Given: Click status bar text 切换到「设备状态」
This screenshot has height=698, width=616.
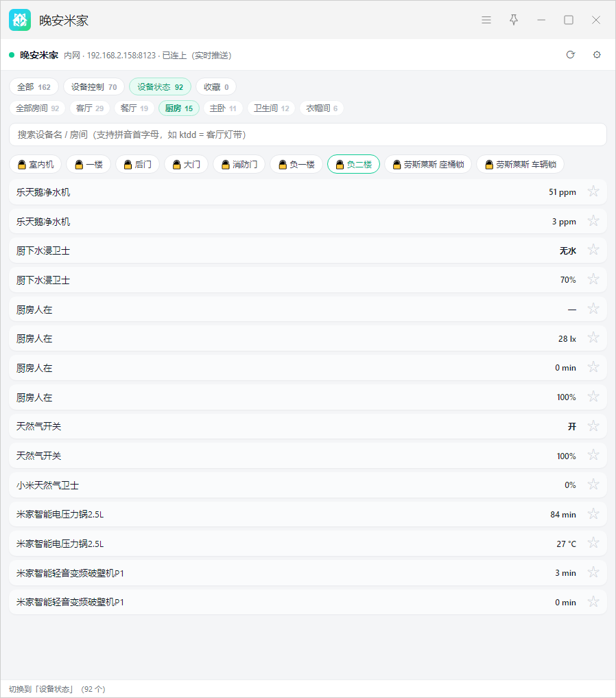Looking at the screenshot, I should (41, 689).
